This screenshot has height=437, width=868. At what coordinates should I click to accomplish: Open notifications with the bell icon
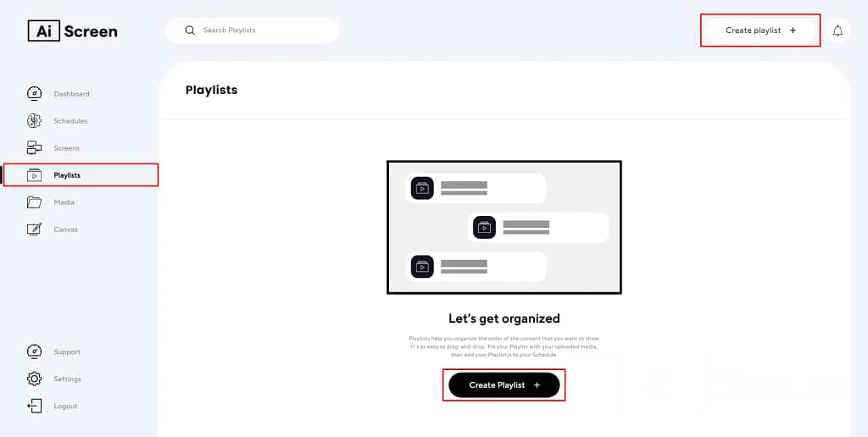click(837, 30)
